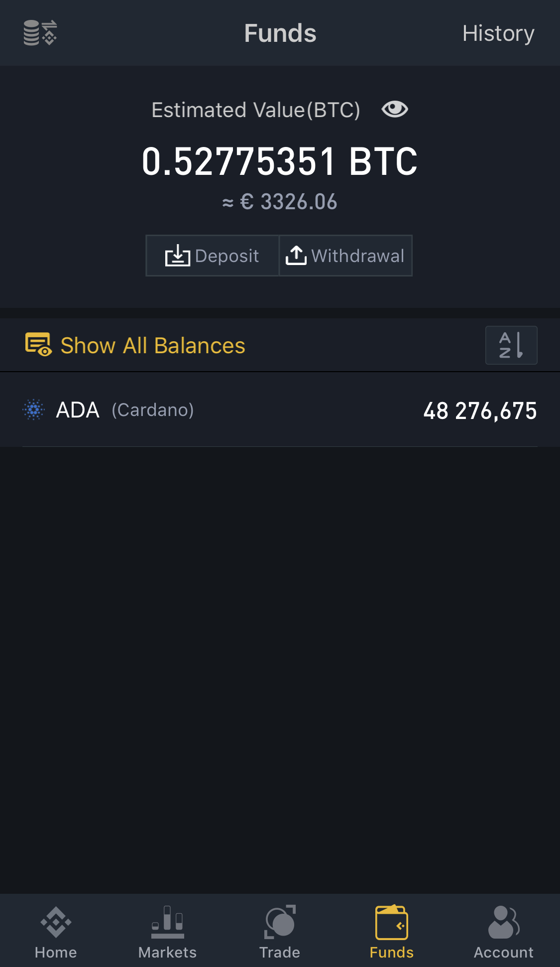Click the download tray icon beside Deposit
Screen dimensions: 560x967
[x=178, y=256]
